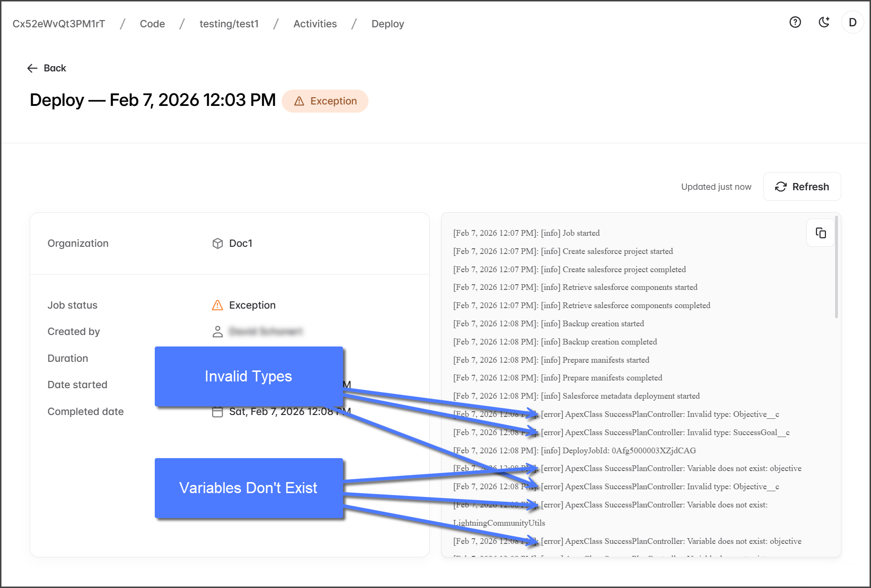The image size is (871, 588).
Task: Click the Doc1 organization cube icon
Action: (x=218, y=243)
